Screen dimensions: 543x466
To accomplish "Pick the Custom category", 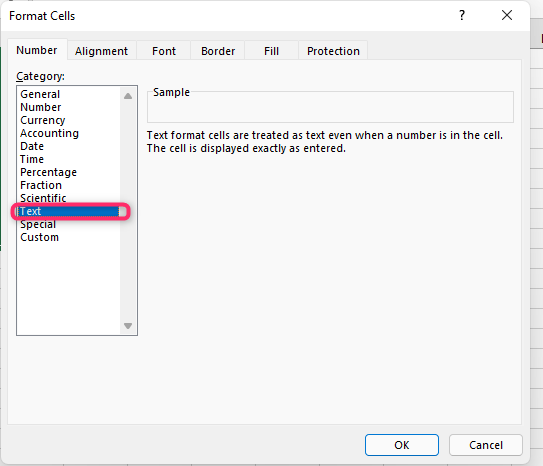I will pos(39,238).
